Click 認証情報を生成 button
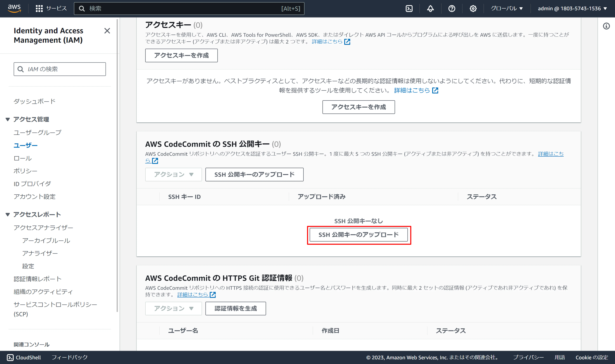 [235, 308]
